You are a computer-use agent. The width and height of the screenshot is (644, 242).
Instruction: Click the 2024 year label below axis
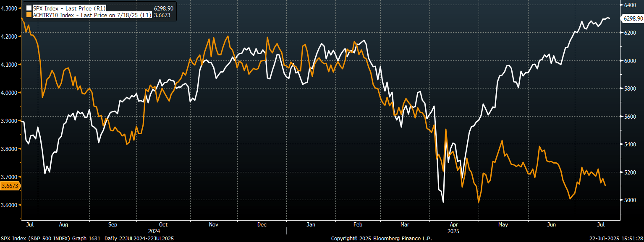tap(154, 231)
